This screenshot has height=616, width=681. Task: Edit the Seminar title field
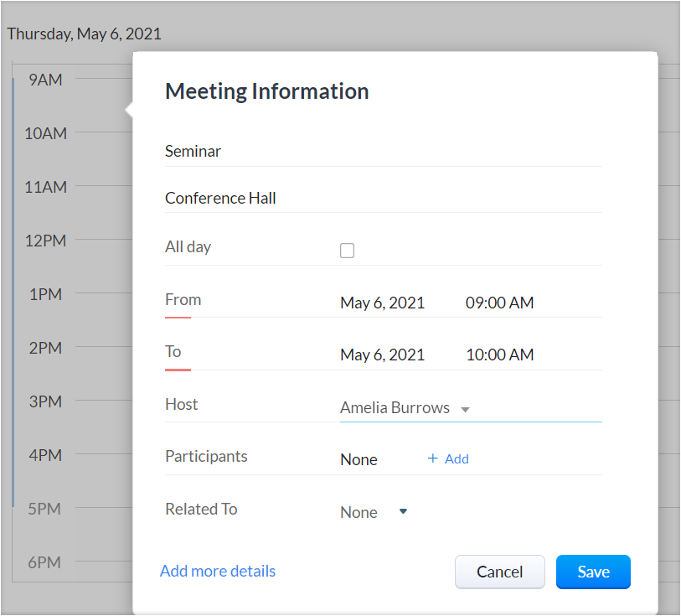coord(382,152)
